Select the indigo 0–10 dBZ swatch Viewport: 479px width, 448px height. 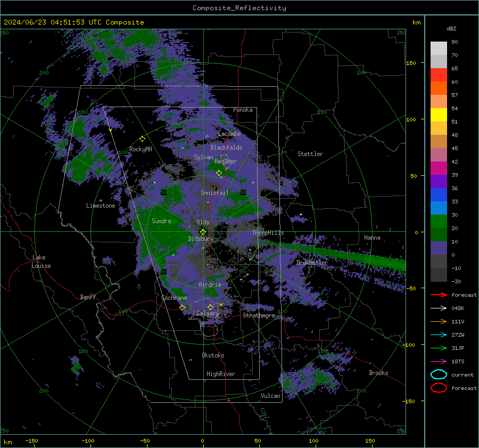(x=439, y=248)
